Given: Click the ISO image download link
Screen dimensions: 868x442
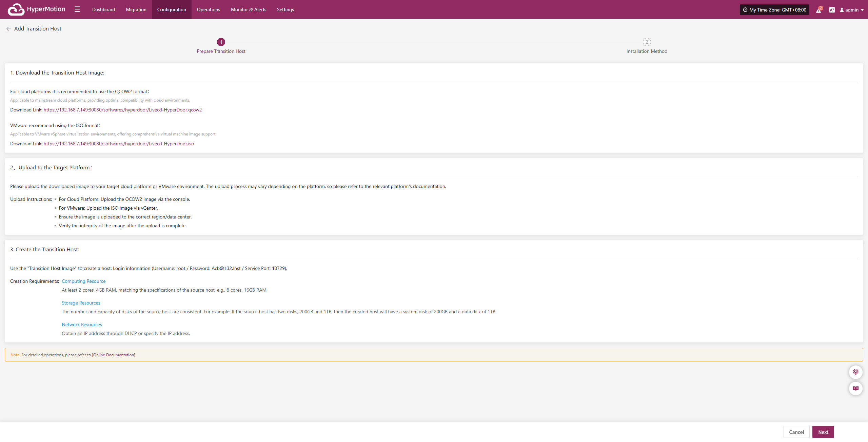Looking at the screenshot, I should [x=119, y=144].
